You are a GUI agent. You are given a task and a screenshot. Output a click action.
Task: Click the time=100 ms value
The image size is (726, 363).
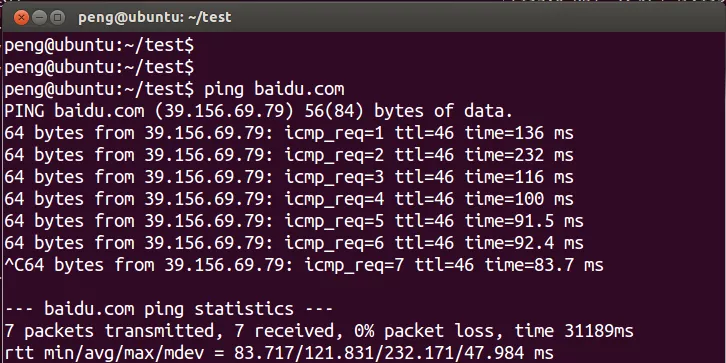(x=519, y=200)
